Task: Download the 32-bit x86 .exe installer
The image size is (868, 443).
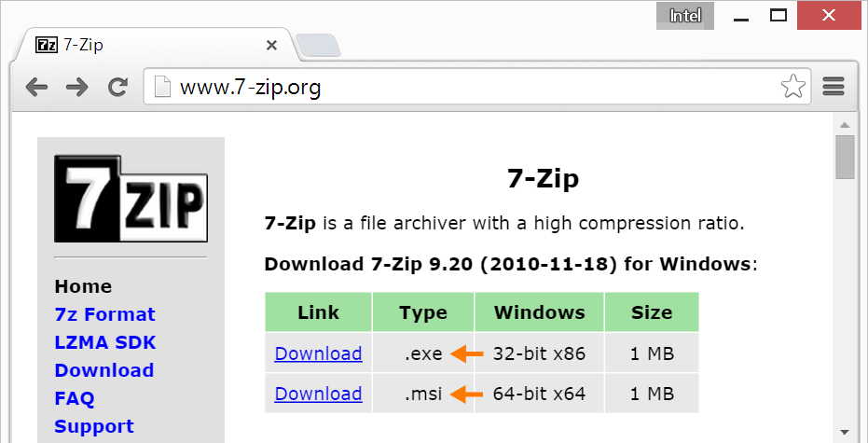Action: tap(318, 353)
